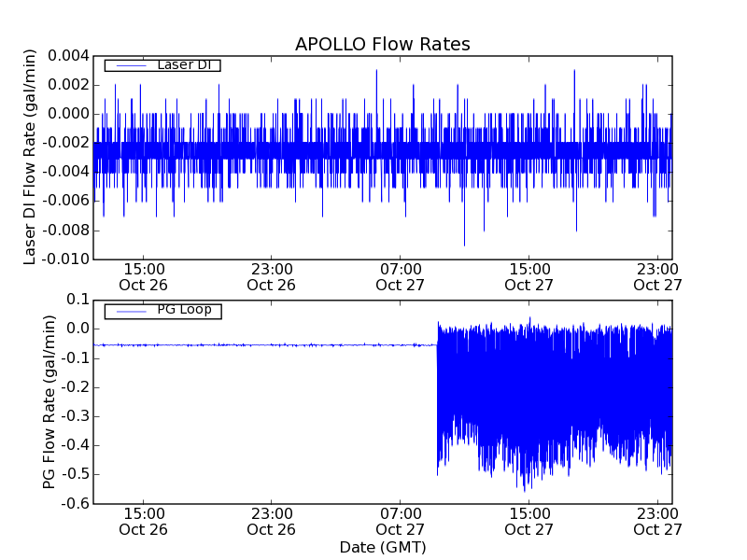Click the "APOLLO Flow Rates" chart title
This screenshot has width=747, height=560.
click(x=382, y=45)
